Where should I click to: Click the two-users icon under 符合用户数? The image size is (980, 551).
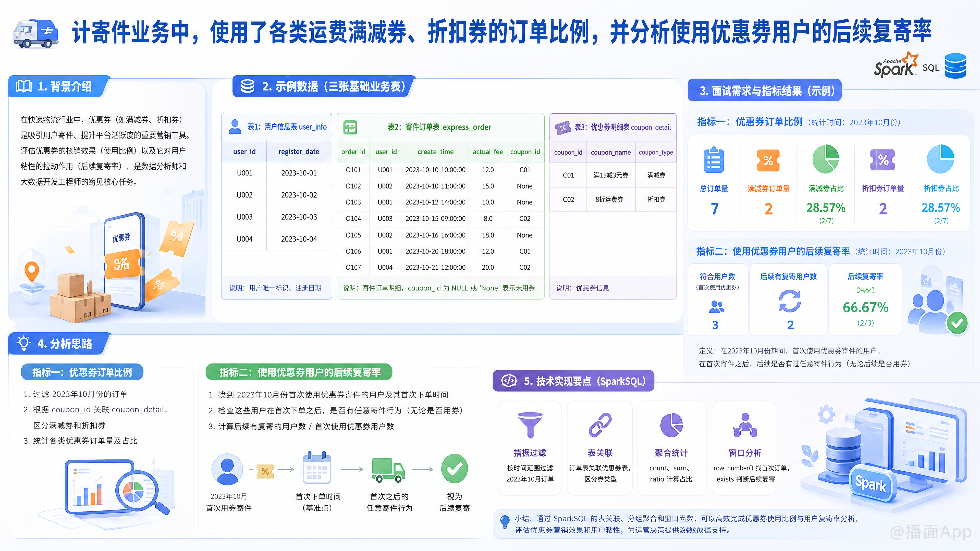(x=716, y=306)
